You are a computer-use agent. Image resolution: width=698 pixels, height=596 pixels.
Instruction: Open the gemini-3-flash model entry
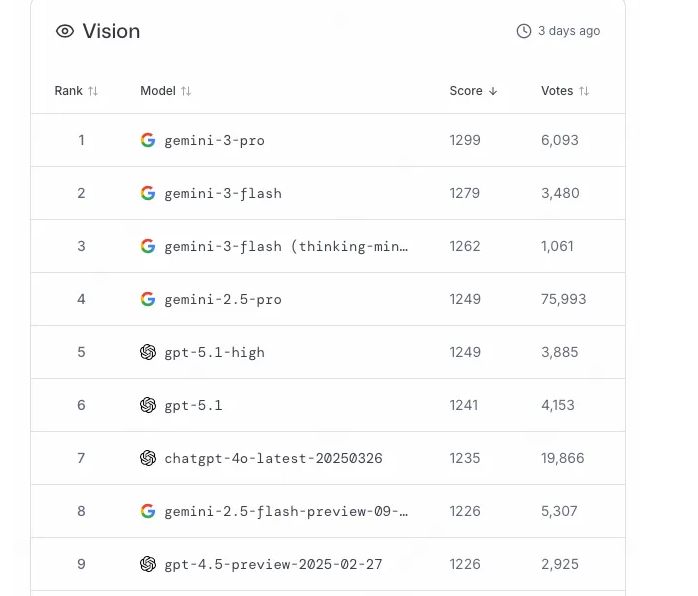coord(223,194)
